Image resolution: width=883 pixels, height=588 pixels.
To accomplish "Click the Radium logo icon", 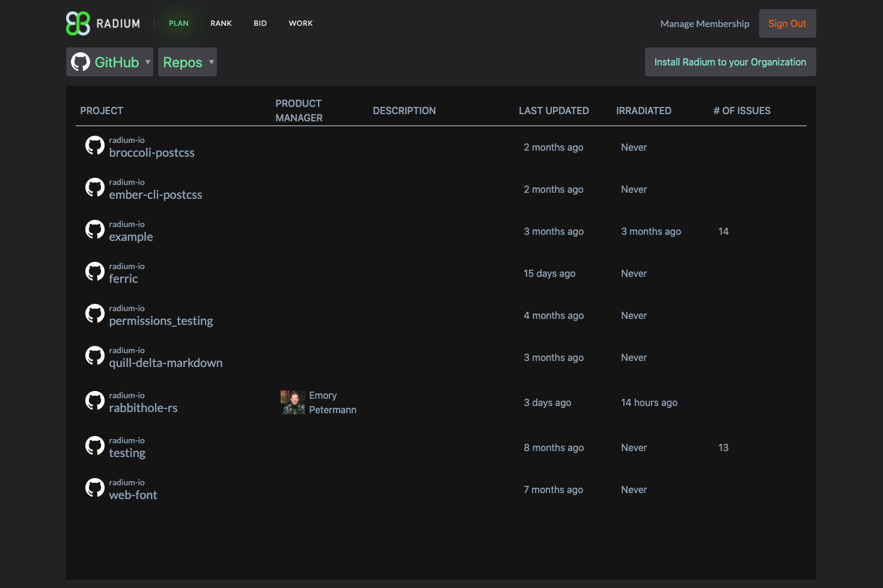I will (78, 23).
